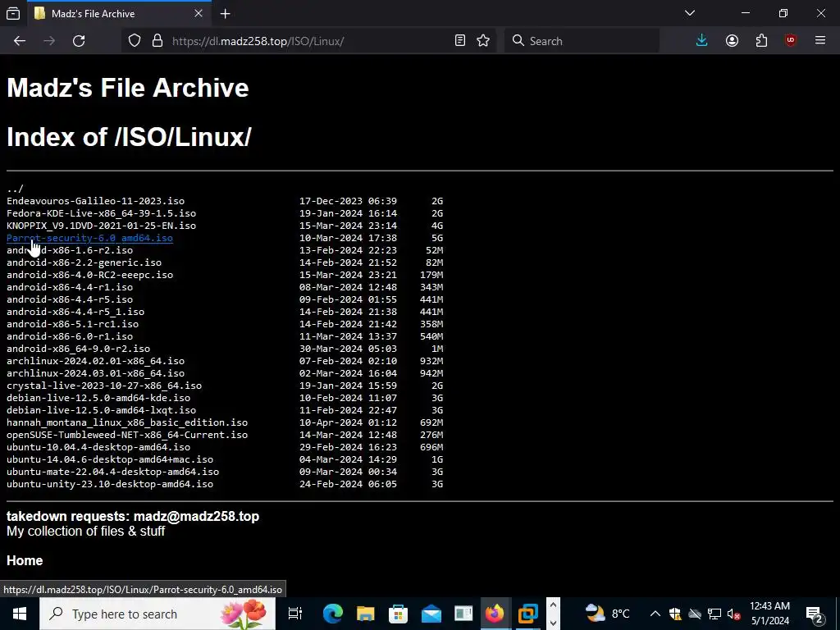The width and height of the screenshot is (840, 630).
Task: Download Parrot-security-6.0_amd64.iso
Action: (89, 238)
